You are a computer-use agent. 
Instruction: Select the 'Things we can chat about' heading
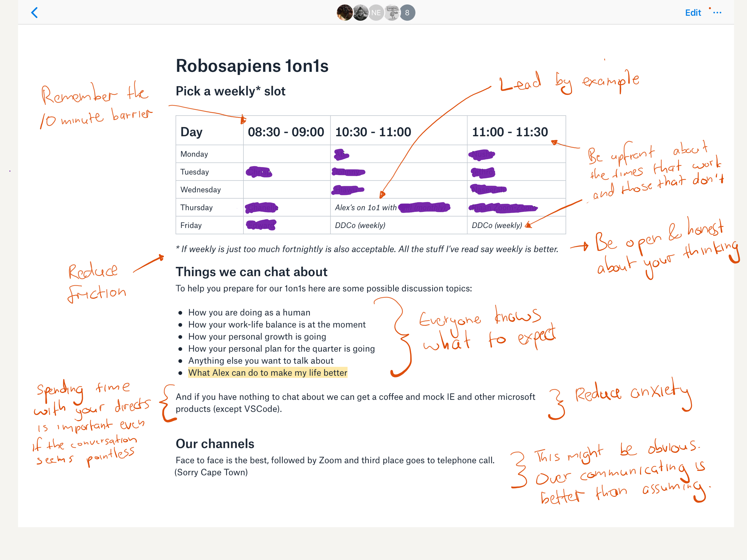click(x=252, y=272)
